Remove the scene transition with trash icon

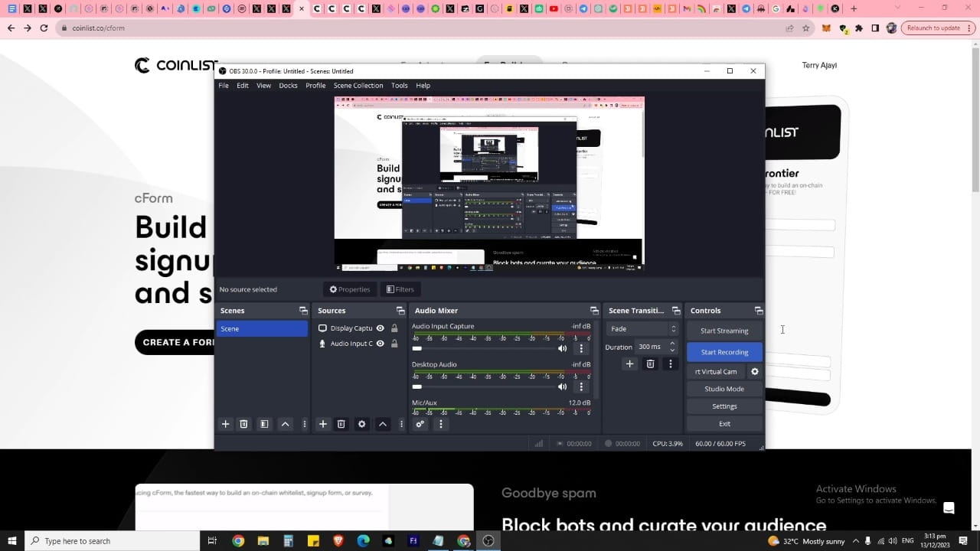point(650,364)
